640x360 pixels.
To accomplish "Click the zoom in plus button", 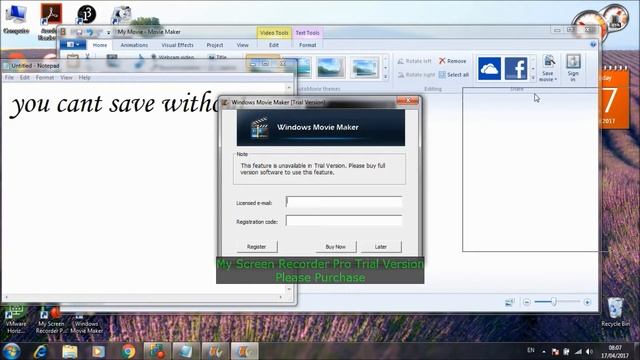I will 587,302.
